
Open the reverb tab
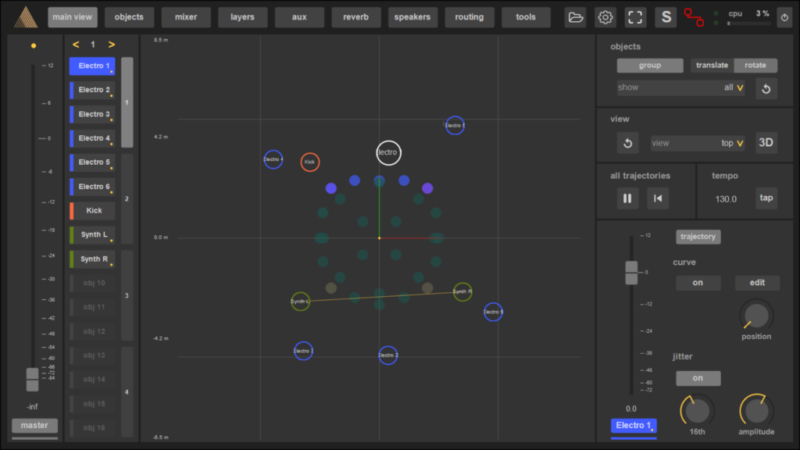pyautogui.click(x=356, y=17)
